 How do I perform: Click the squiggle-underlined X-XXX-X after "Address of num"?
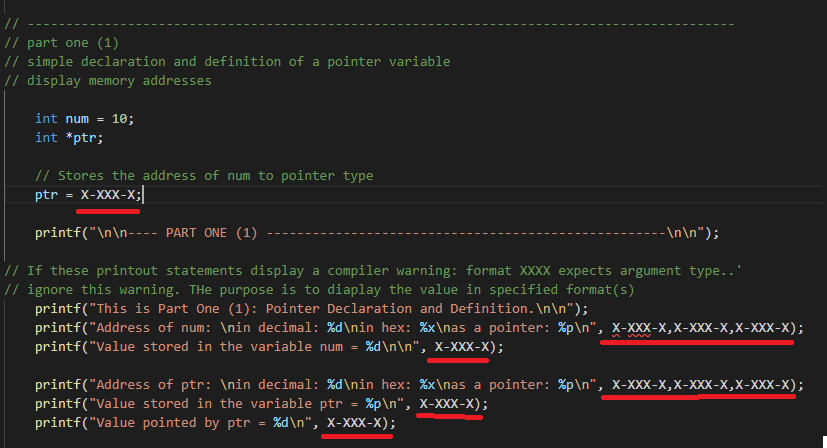639,328
